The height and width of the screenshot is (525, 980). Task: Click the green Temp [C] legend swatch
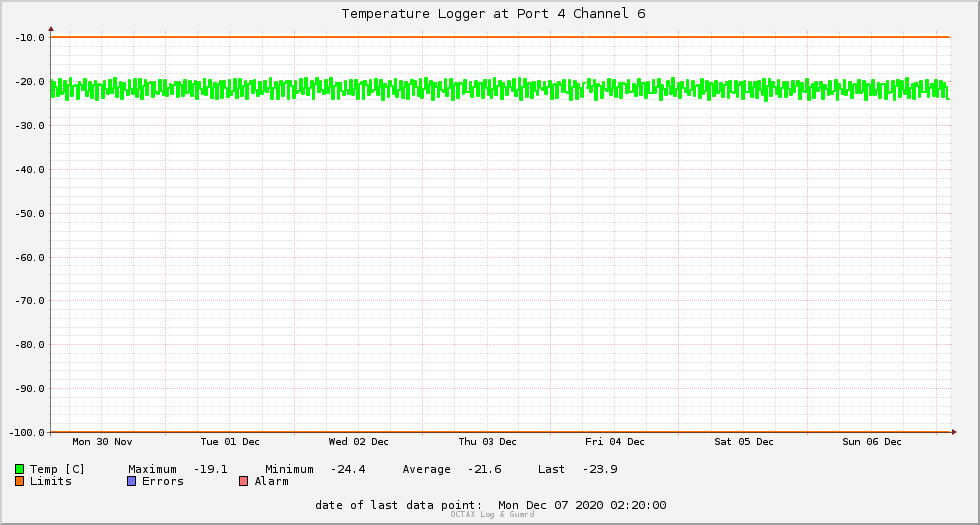pyautogui.click(x=19, y=469)
